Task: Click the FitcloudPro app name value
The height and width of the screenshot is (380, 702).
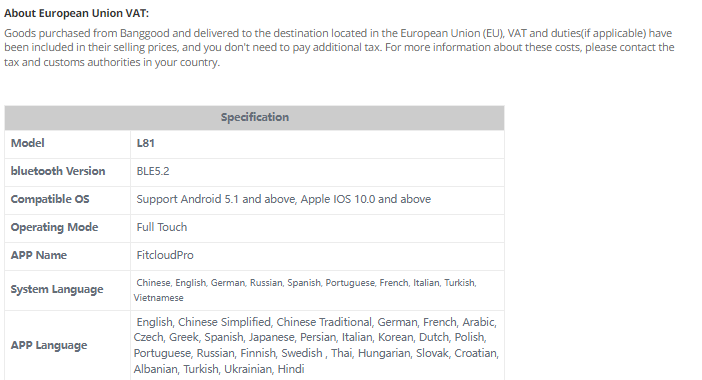Action: pyautogui.click(x=165, y=255)
